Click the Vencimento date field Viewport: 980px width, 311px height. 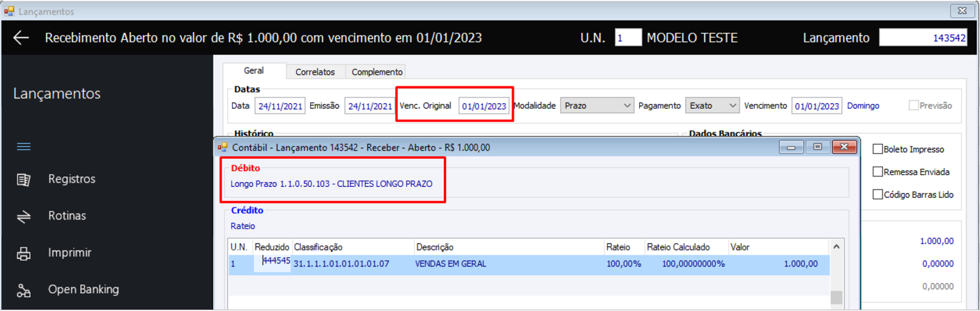(817, 107)
